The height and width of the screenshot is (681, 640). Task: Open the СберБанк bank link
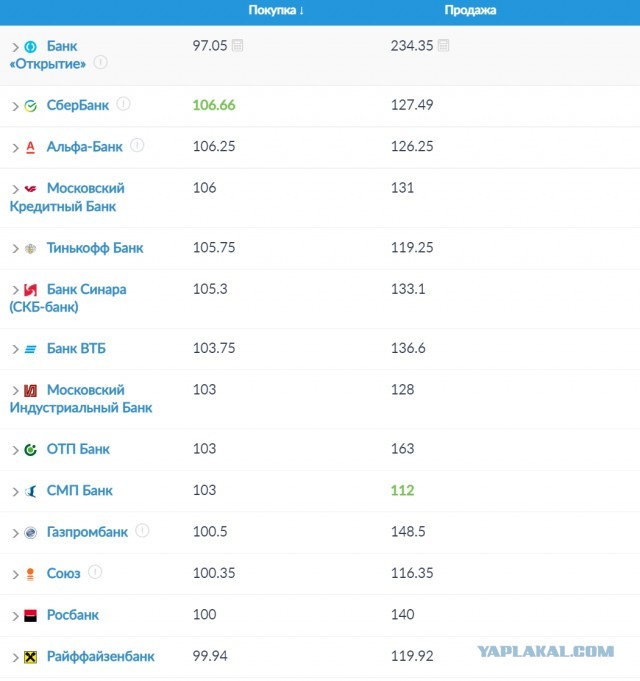click(x=78, y=106)
